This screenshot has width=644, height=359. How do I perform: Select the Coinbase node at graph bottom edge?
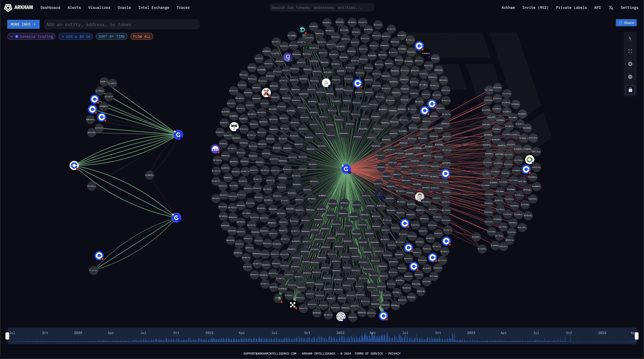coord(383,316)
